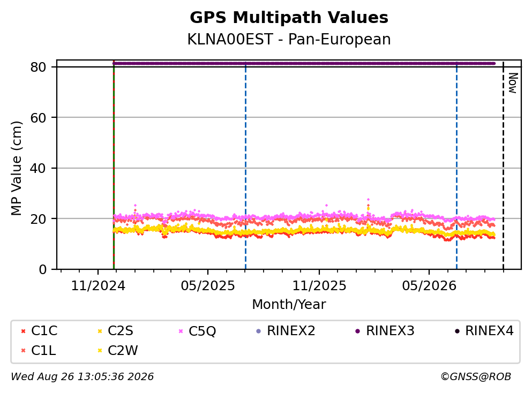Click the MP Value (cm) axis label
The width and height of the screenshot is (532, 393).
pyautogui.click(x=16, y=168)
